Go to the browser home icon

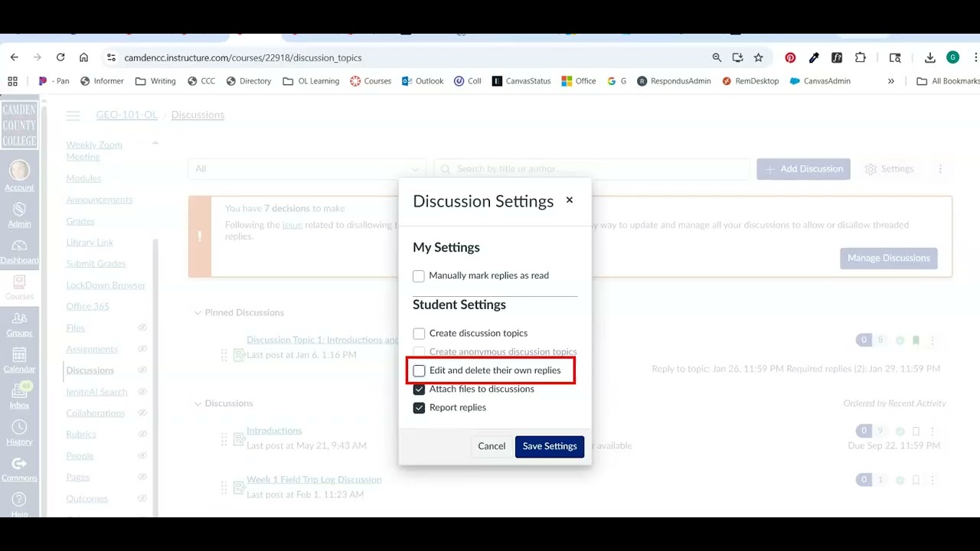[x=84, y=57]
